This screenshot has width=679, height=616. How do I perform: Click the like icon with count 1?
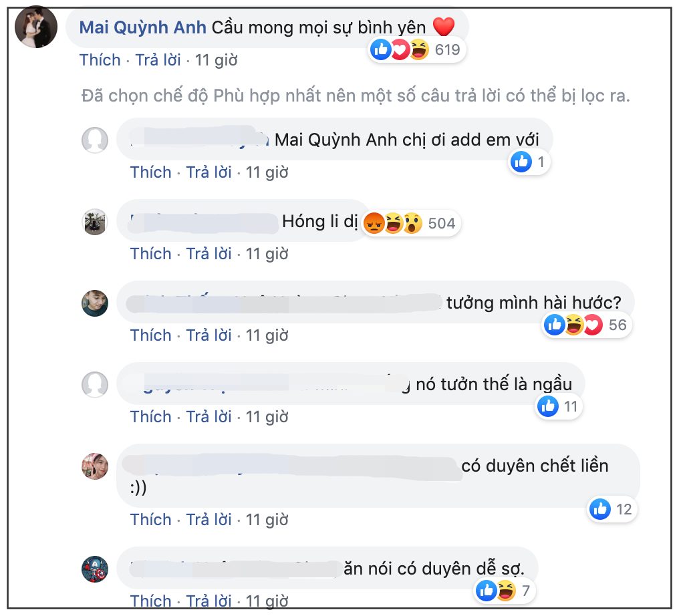[521, 162]
